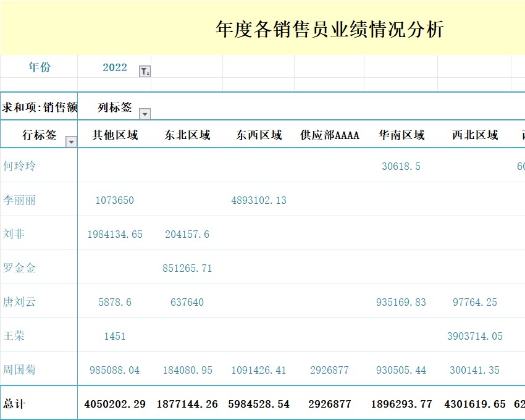The height and width of the screenshot is (420, 525).
Task: Select the 华南区域 column header
Action: (x=403, y=135)
